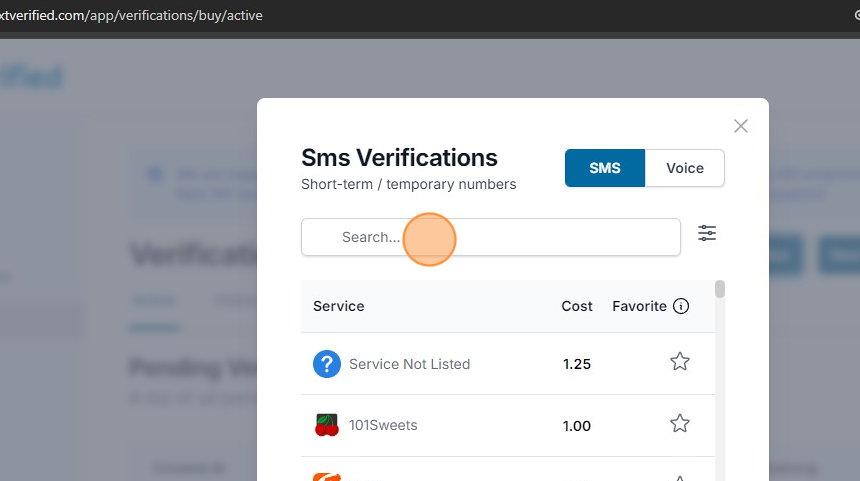Star 101Sweets as a favorite
Screen dimensions: 860x481
tap(680, 424)
